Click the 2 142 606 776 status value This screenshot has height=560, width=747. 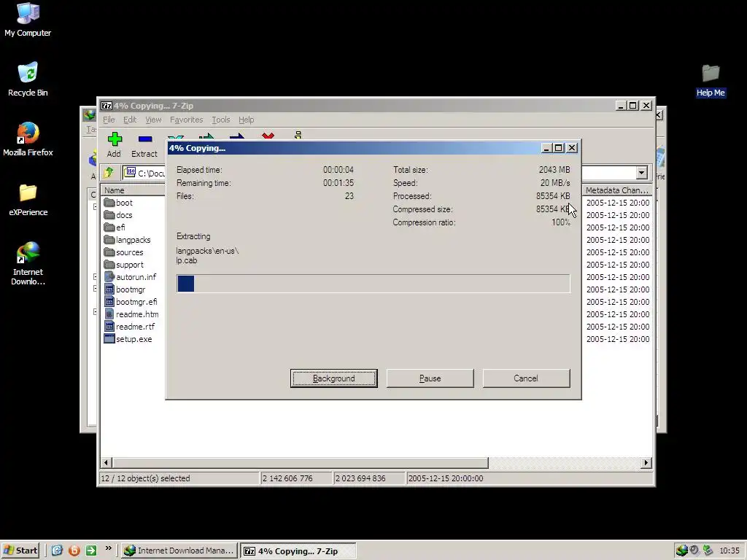pos(287,478)
